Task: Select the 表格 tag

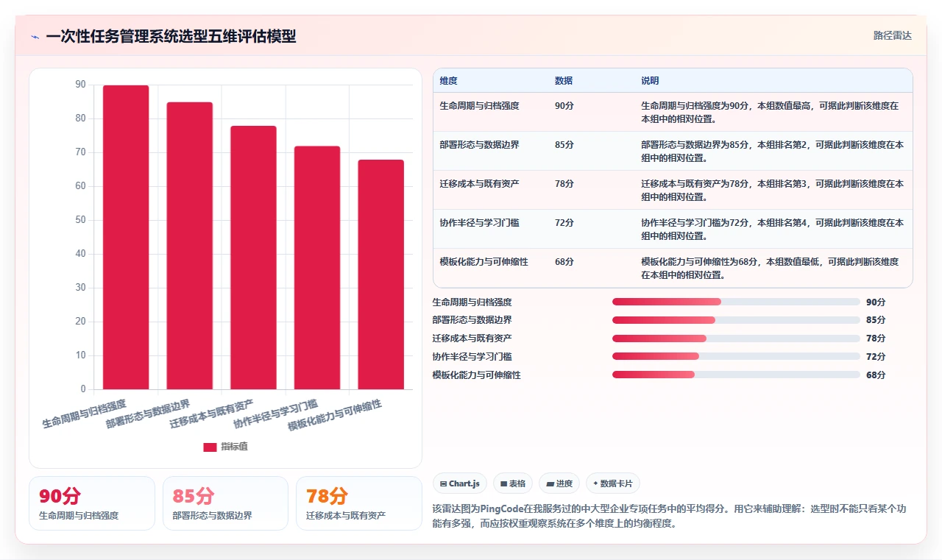Action: coord(513,483)
